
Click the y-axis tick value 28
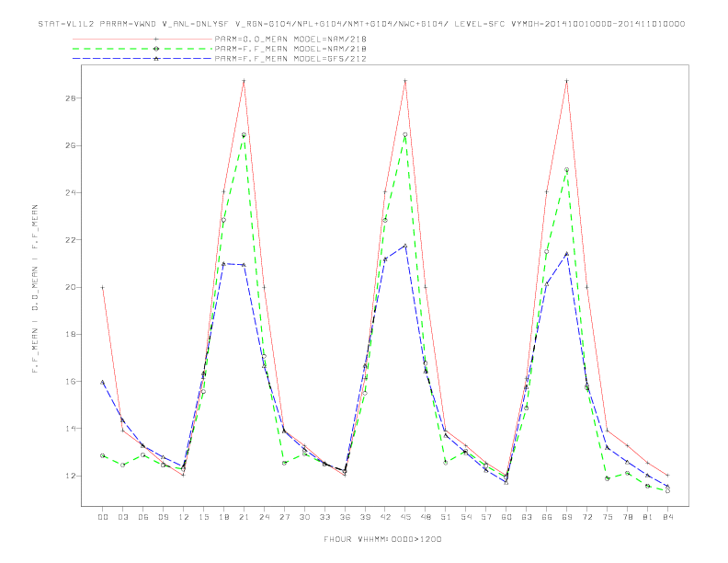click(x=71, y=98)
